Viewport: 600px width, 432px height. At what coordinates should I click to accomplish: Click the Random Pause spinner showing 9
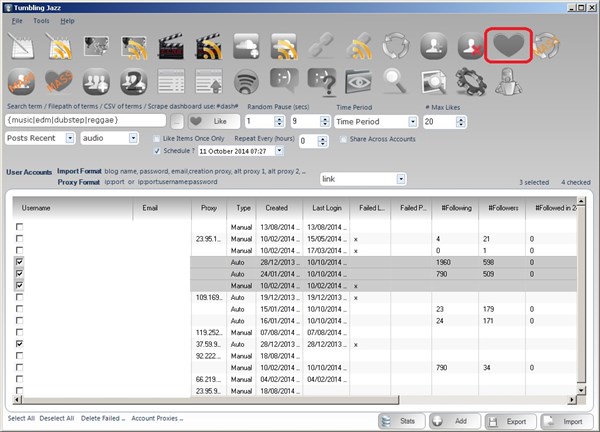point(324,122)
